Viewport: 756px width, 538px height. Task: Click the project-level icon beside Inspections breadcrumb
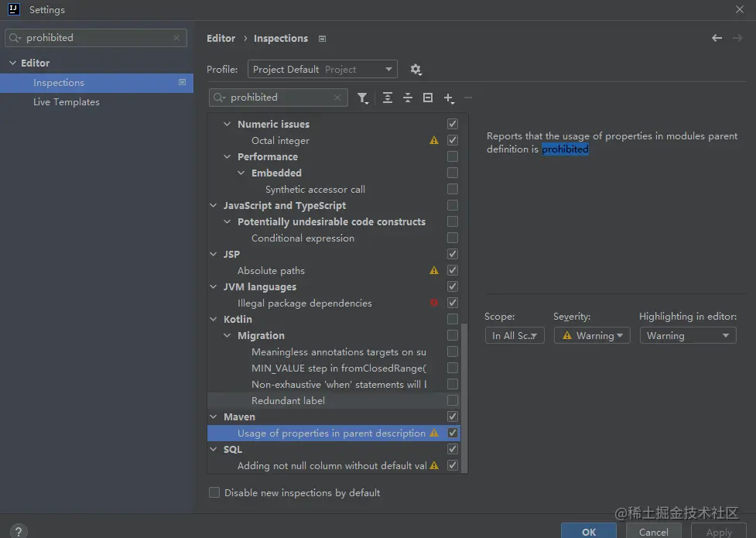coord(322,39)
